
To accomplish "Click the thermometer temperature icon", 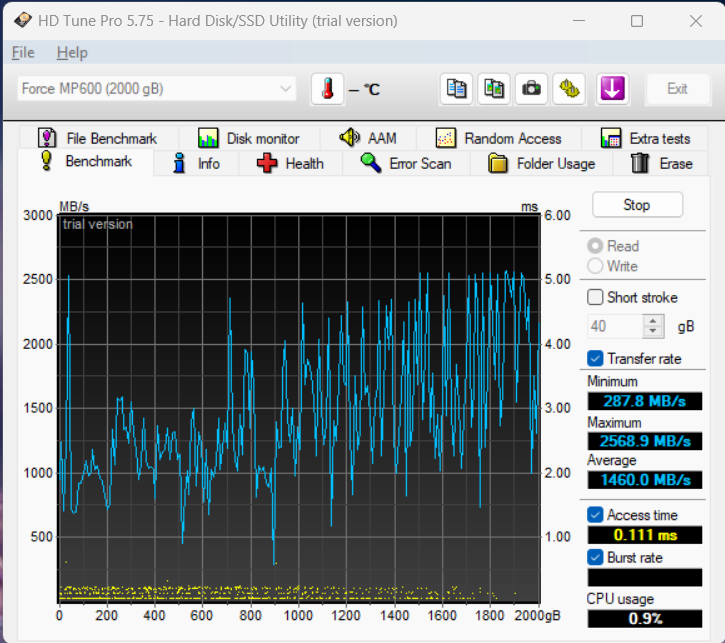I will click(x=327, y=88).
